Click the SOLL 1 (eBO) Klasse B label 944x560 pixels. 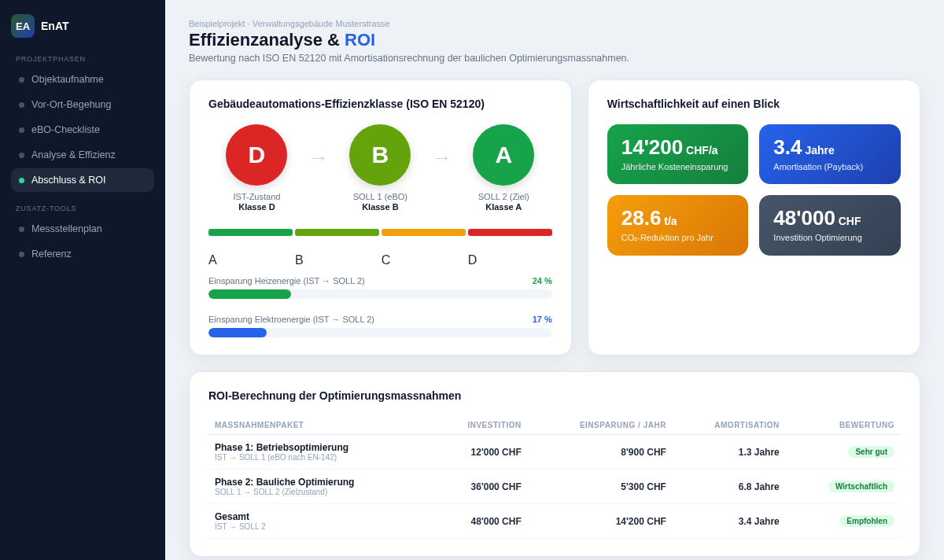pyautogui.click(x=380, y=202)
